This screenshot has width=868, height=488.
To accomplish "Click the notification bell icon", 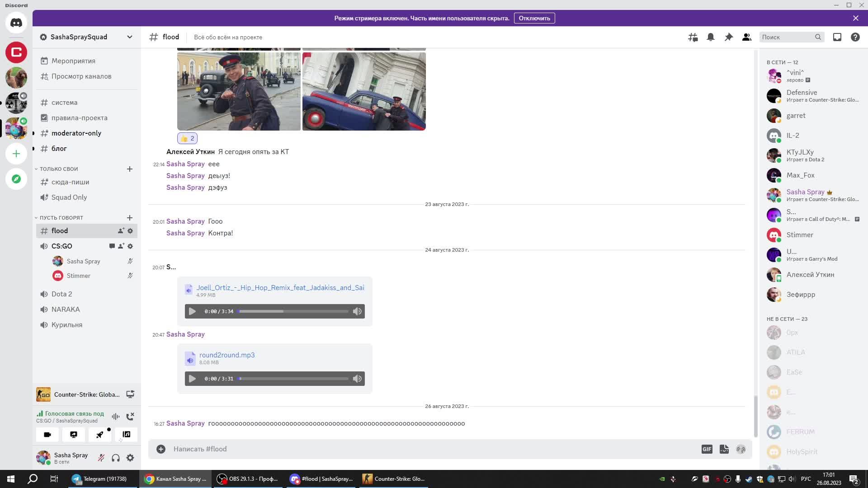I will coord(711,37).
